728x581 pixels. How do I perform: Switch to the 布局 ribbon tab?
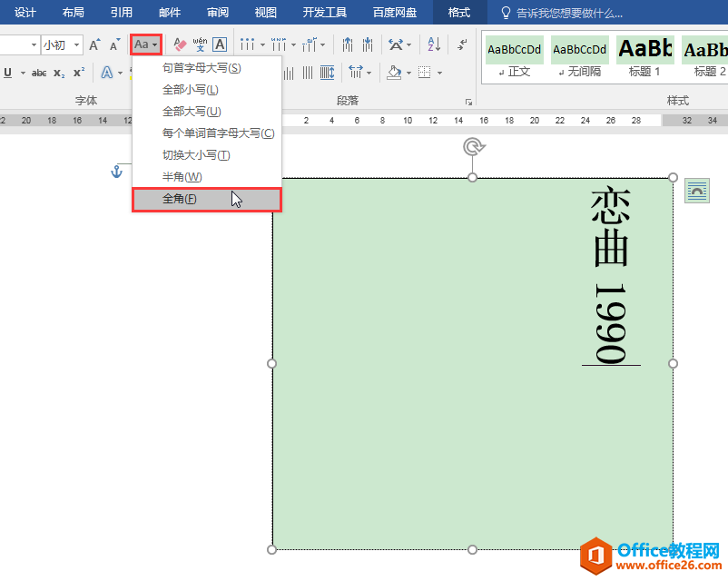click(x=74, y=13)
